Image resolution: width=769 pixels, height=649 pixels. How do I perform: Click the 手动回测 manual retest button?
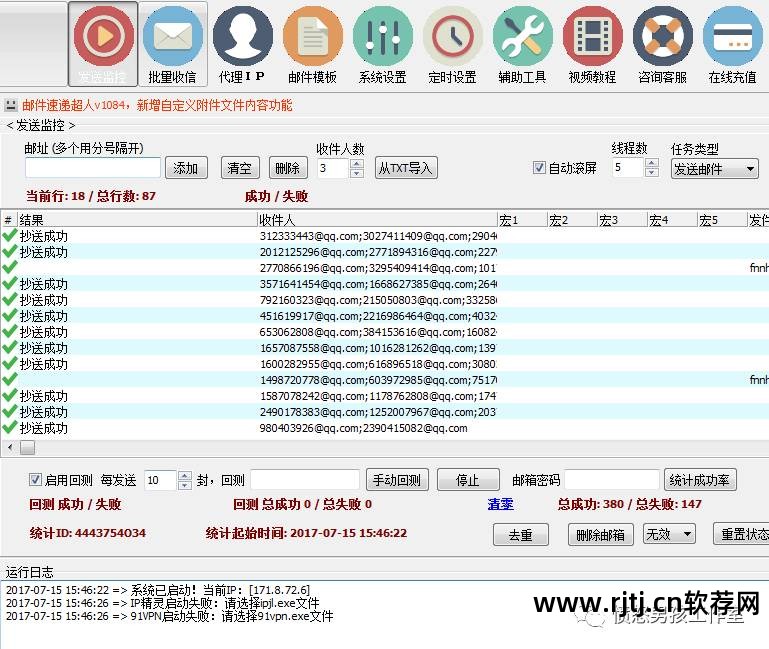coord(397,480)
